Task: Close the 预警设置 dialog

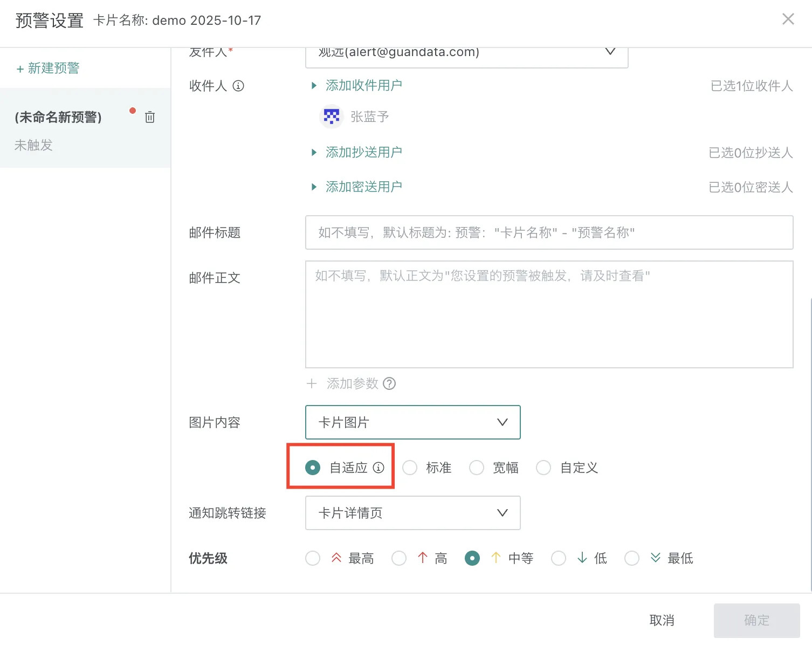Action: (788, 19)
